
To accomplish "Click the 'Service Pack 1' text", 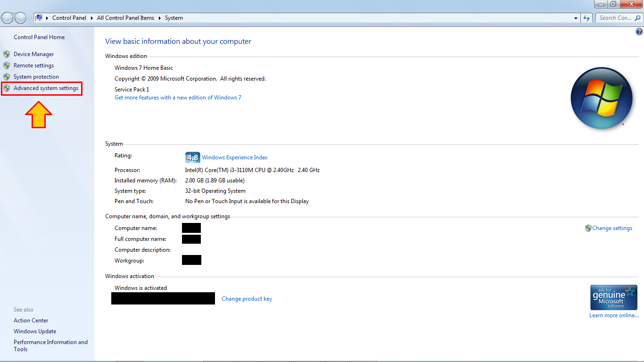I will (132, 90).
